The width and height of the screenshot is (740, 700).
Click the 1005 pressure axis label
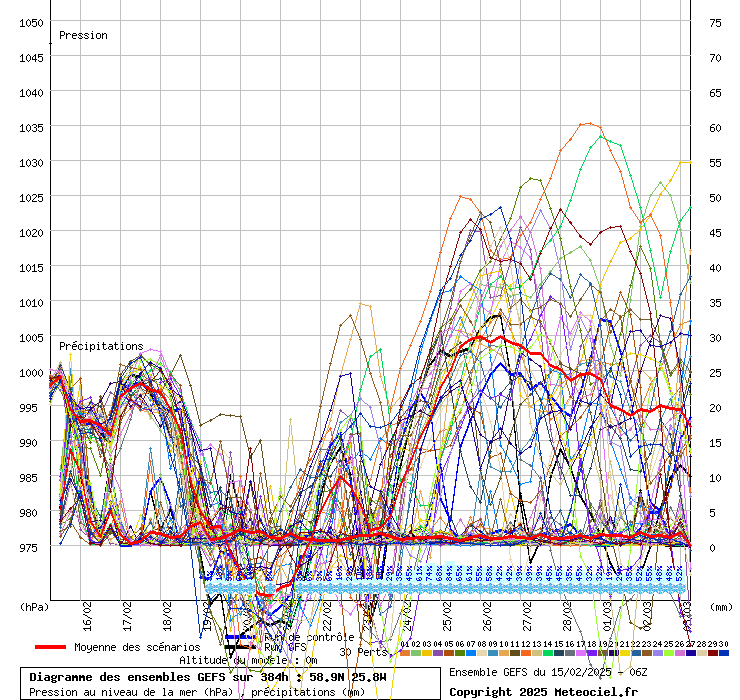click(31, 338)
